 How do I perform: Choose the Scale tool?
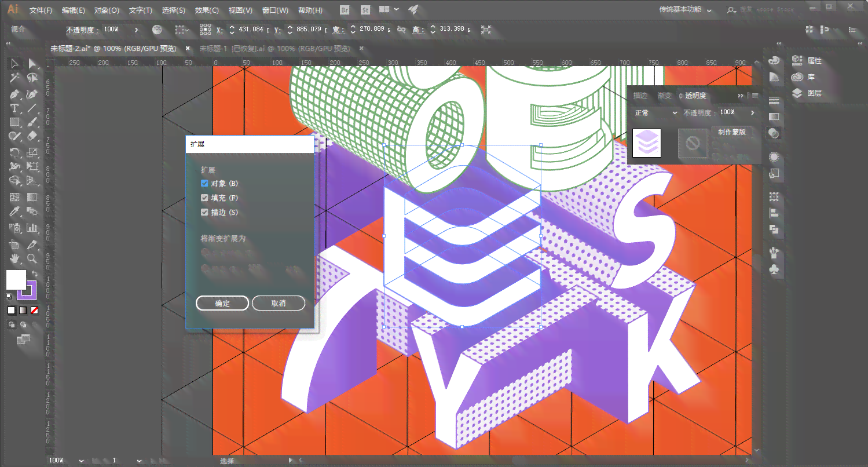(x=32, y=153)
